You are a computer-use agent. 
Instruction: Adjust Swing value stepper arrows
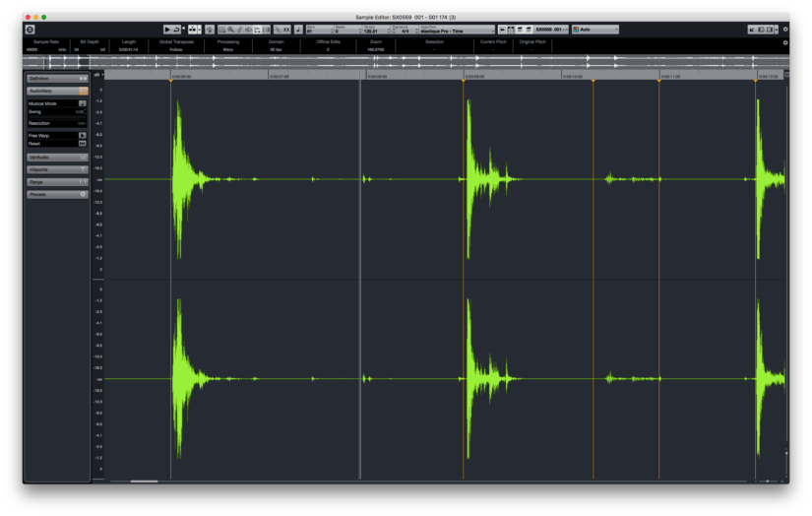pyautogui.click(x=85, y=112)
